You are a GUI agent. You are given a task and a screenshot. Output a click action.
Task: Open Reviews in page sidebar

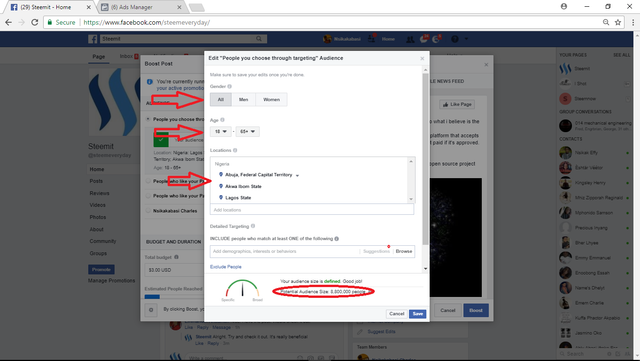[x=99, y=193]
